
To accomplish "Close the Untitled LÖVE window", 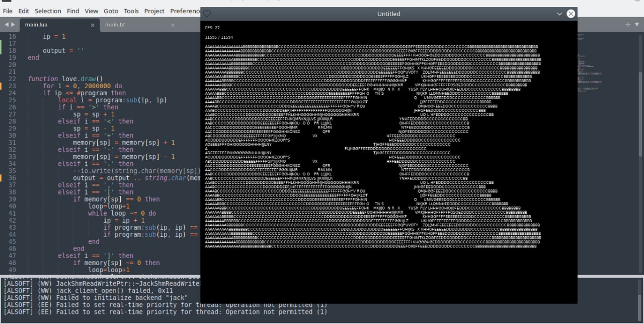I will [571, 14].
